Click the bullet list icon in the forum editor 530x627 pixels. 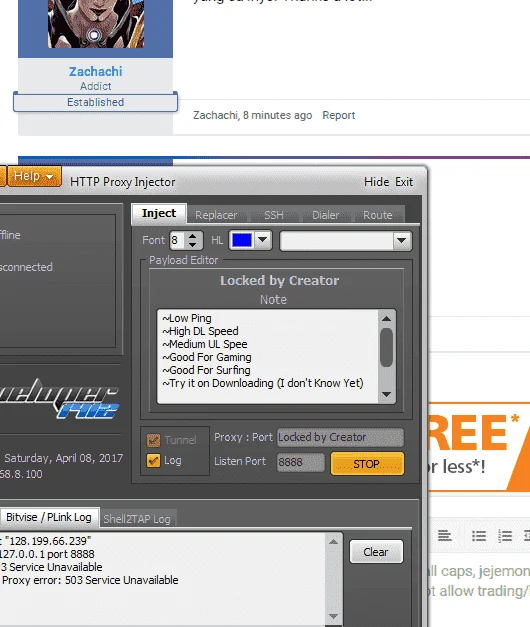pyautogui.click(x=478, y=535)
